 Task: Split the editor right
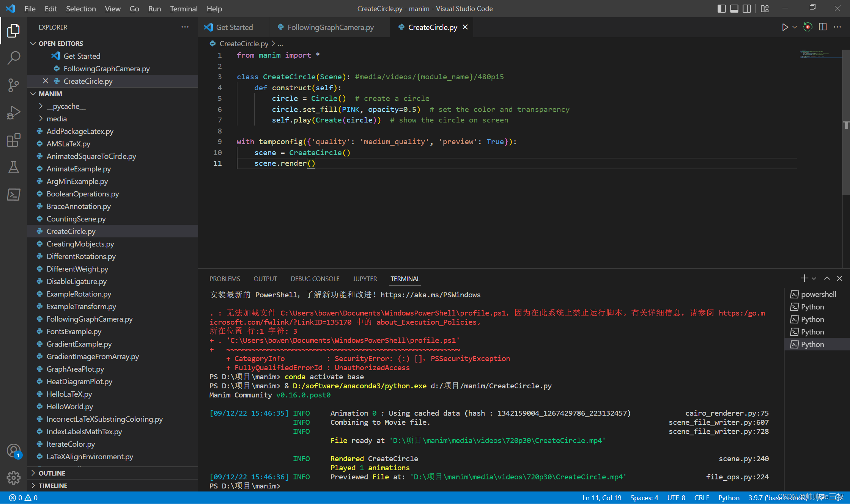[823, 27]
